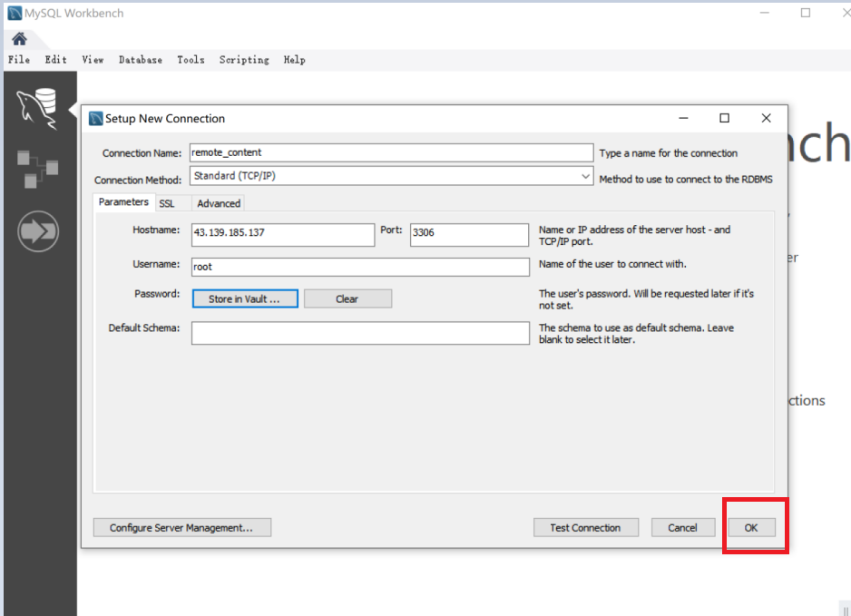Confirm connection with OK button
The width and height of the screenshot is (851, 616).
[752, 527]
